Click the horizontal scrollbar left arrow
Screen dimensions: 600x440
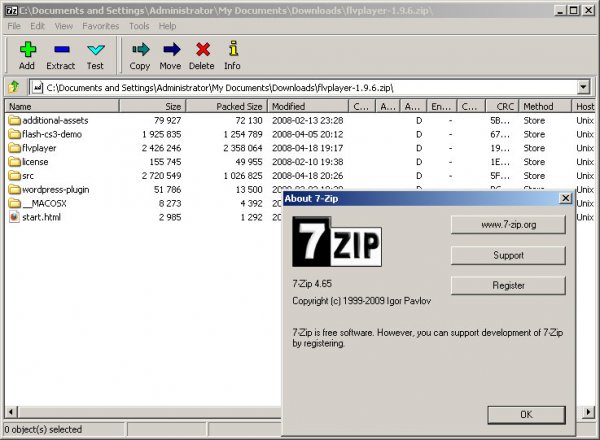pos(11,412)
